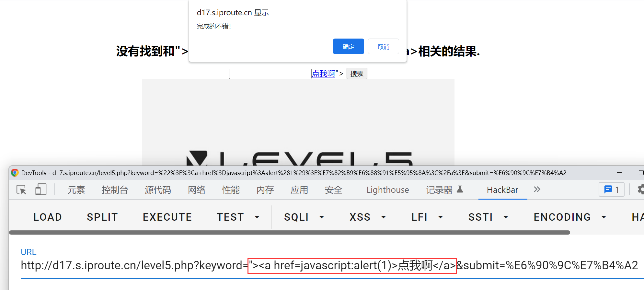Click the keyword search input field
Viewport: 644px width, 290px height.
click(270, 74)
